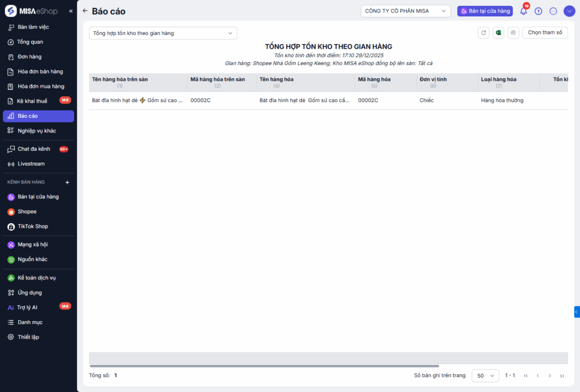This screenshot has height=392, width=580.
Task: Click Chọn tham số button
Action: coord(545,32)
